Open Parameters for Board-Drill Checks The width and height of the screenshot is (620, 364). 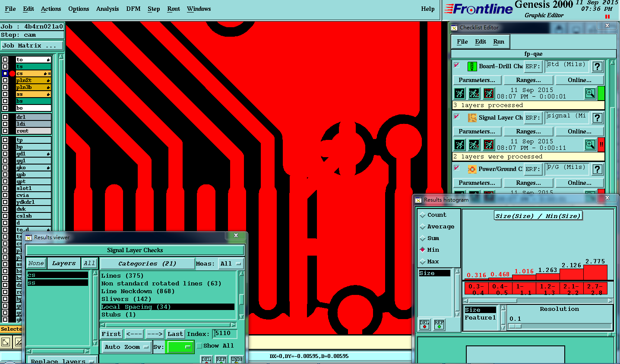tap(477, 80)
